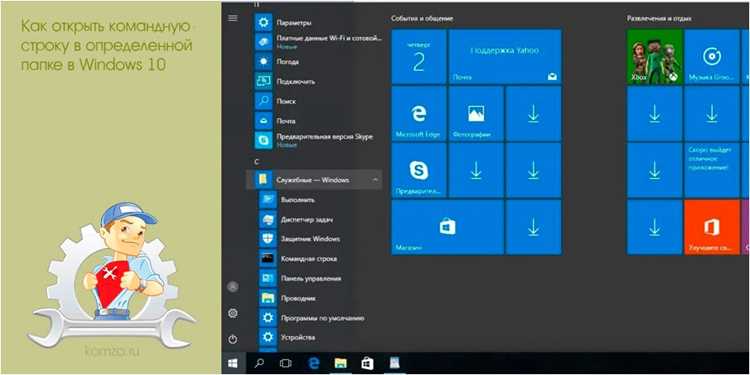The image size is (750, 375).
Task: Click the Скоро выйдет отличное приложение tile
Action: [x=712, y=170]
